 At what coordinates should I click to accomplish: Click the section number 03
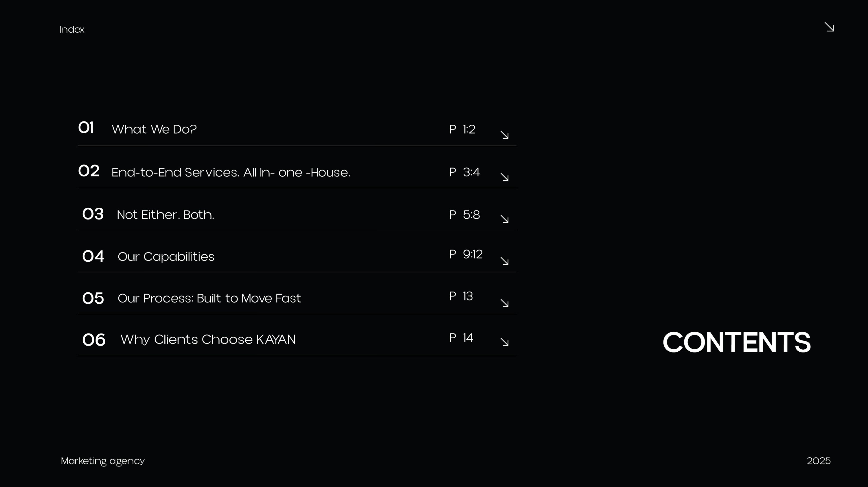(x=93, y=214)
